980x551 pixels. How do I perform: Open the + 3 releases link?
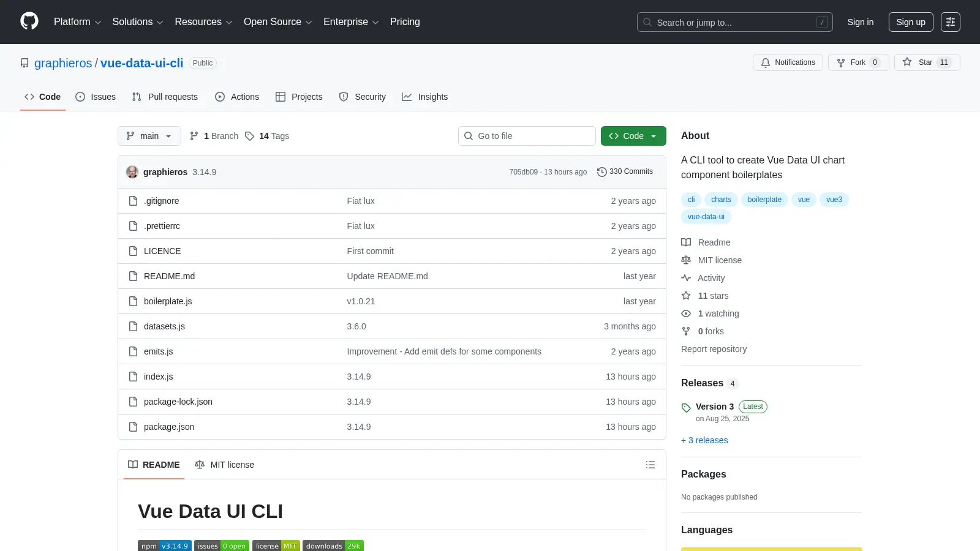[704, 440]
